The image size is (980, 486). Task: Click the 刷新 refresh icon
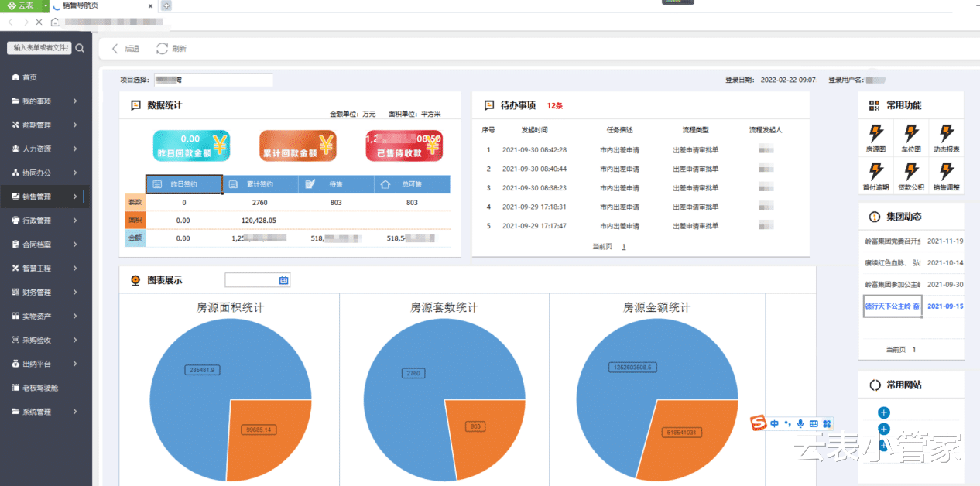tap(162, 48)
